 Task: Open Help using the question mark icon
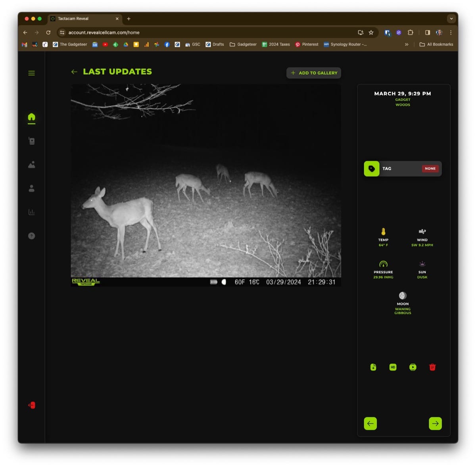coord(32,236)
